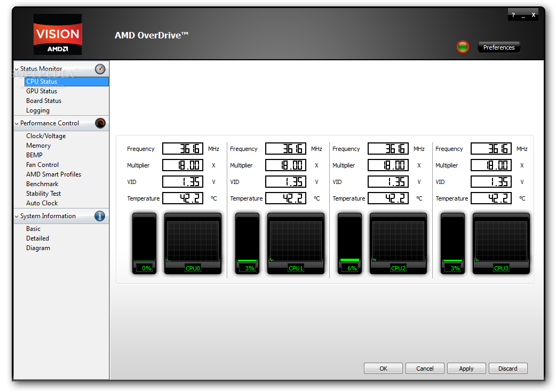
Task: Open AMD Smart Profiles
Action: (x=53, y=174)
